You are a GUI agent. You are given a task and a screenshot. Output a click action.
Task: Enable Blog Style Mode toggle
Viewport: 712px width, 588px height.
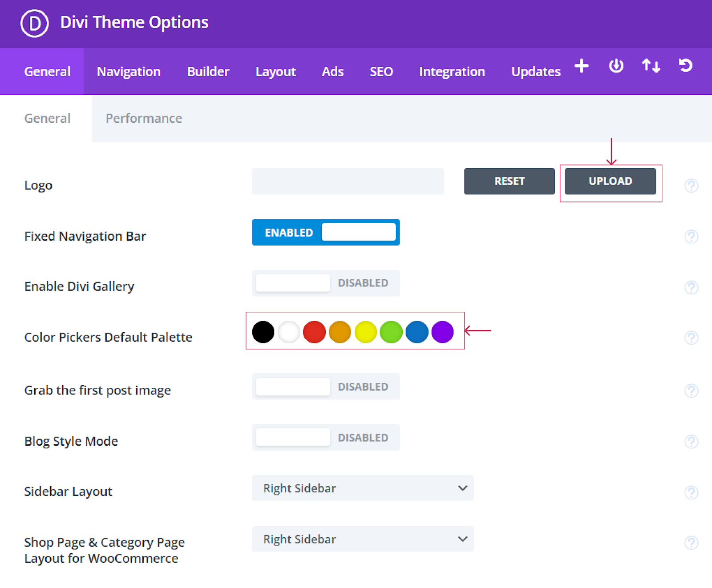326,438
